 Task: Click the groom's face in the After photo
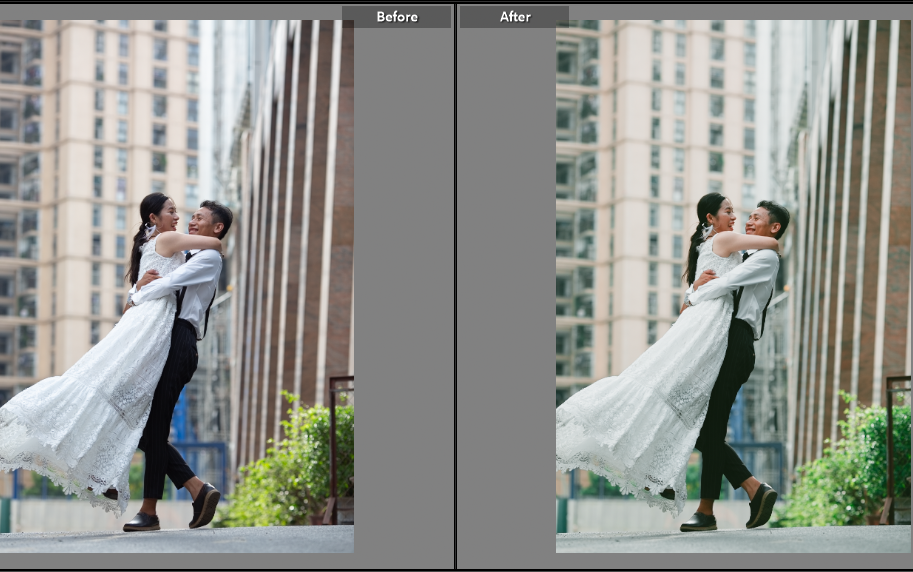[x=764, y=221]
